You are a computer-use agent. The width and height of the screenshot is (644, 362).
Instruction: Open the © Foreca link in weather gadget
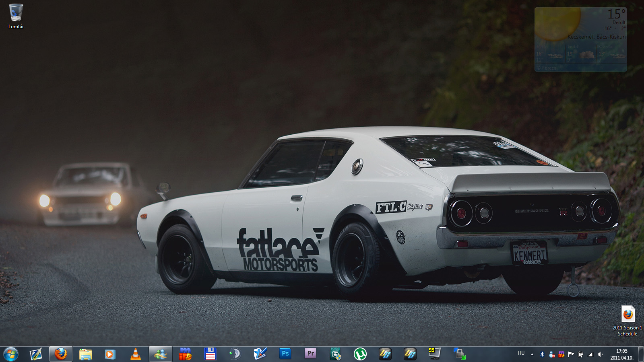pos(547,68)
